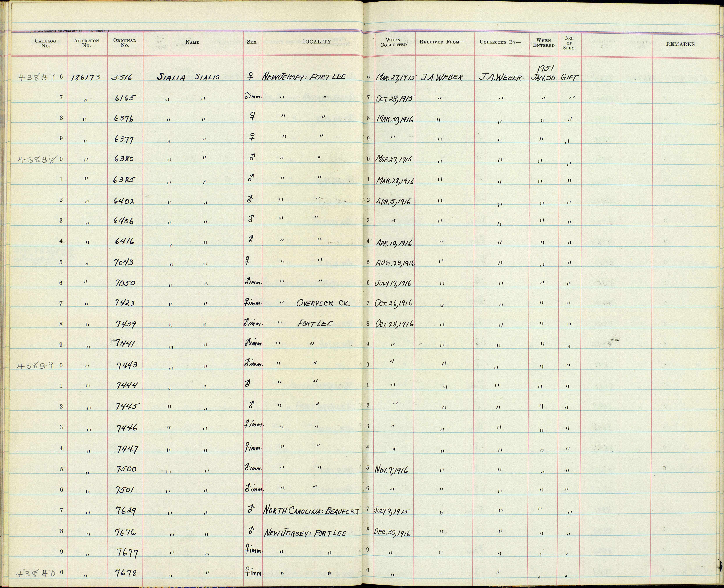
Task: Click the 'Gift' entry
Action: [569, 78]
